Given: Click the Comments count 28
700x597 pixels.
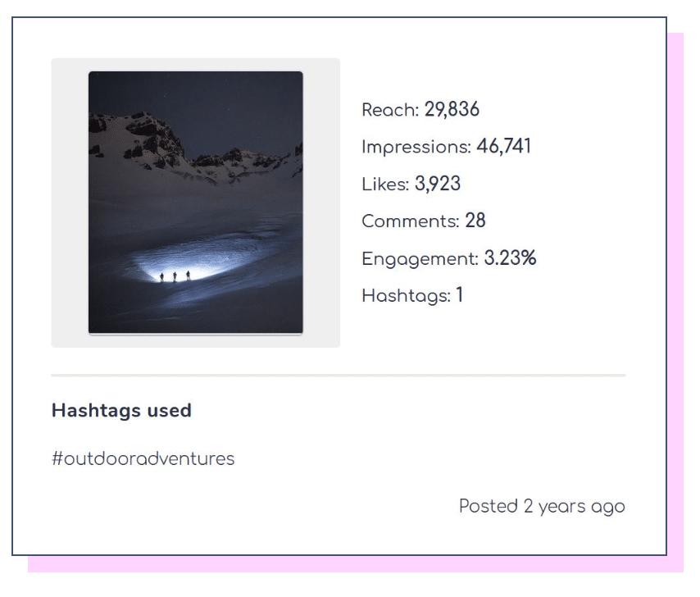Looking at the screenshot, I should pos(475,221).
